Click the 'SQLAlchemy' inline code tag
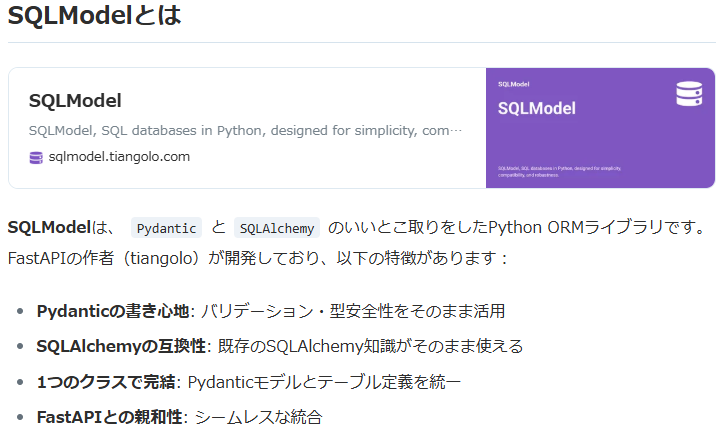This screenshot has width=719, height=429. [277, 228]
